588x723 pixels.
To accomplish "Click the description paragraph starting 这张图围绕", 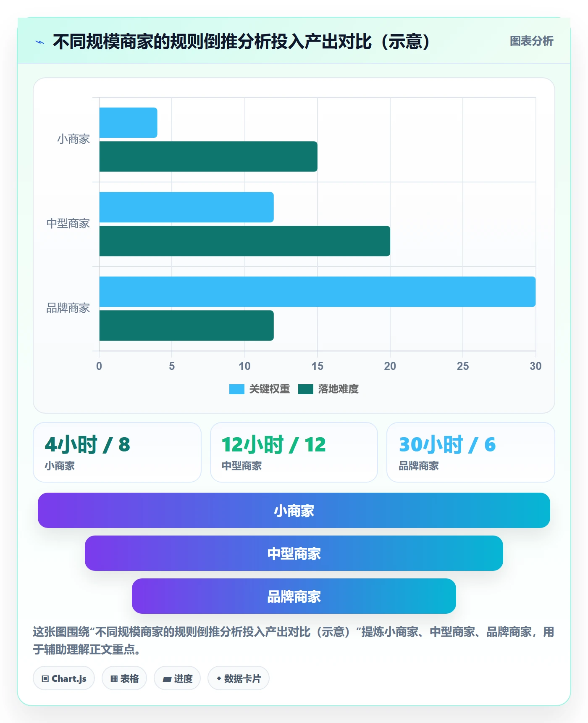I will (294, 641).
